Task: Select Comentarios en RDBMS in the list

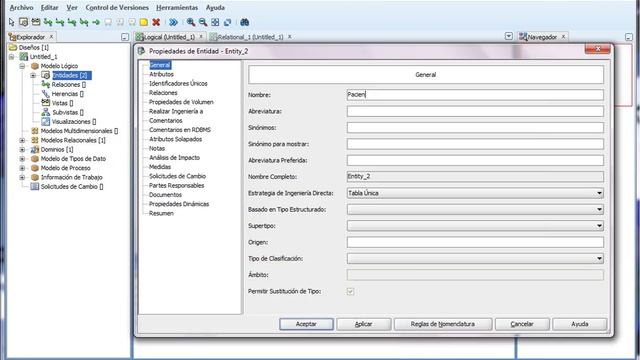Action: [180, 130]
